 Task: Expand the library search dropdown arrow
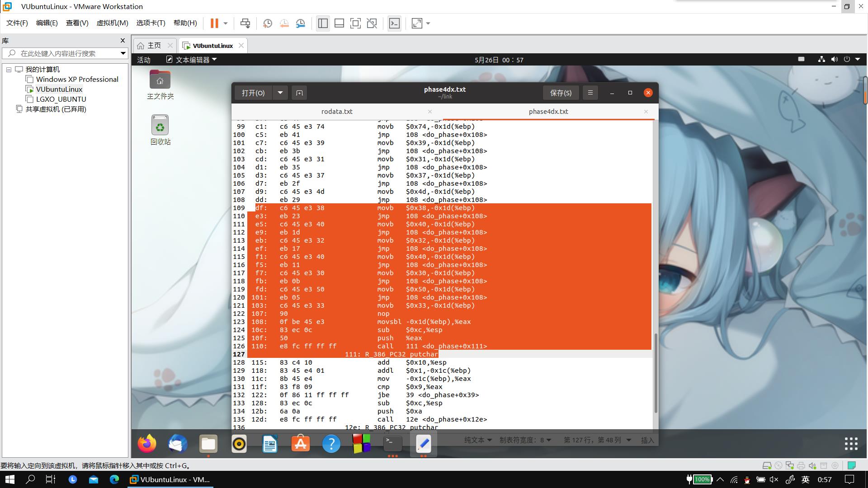123,53
